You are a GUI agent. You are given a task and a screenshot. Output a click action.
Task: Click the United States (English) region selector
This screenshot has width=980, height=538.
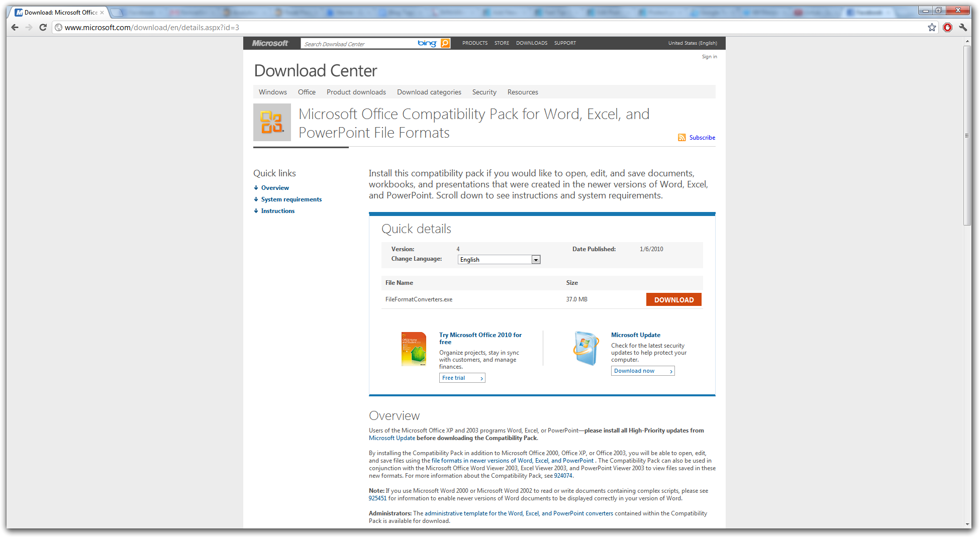693,43
